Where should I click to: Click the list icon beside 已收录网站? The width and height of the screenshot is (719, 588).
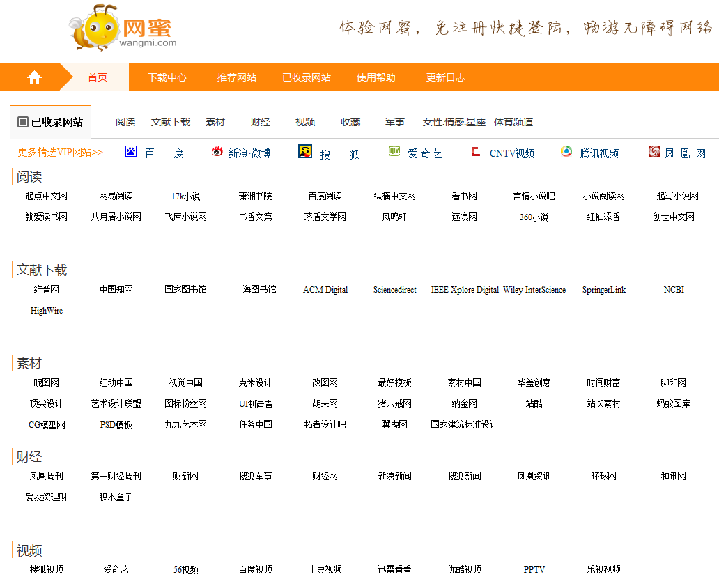coord(22,122)
